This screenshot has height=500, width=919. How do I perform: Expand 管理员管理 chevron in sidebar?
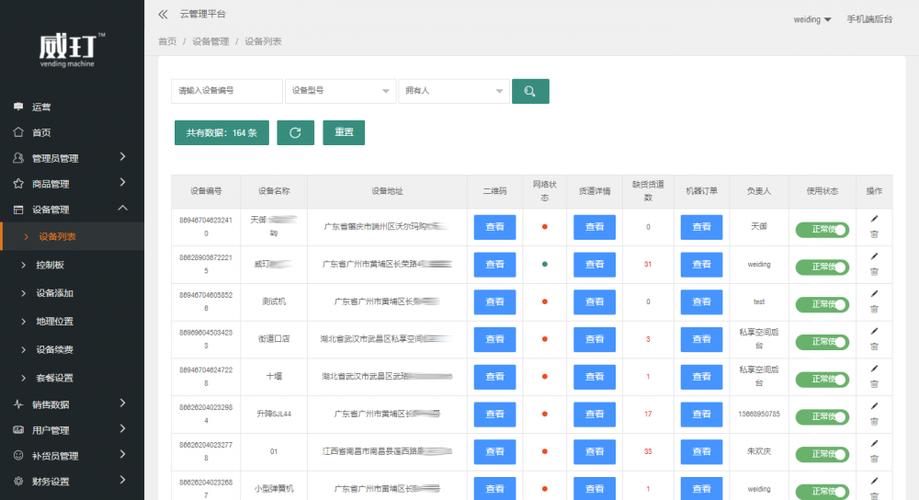click(122, 157)
